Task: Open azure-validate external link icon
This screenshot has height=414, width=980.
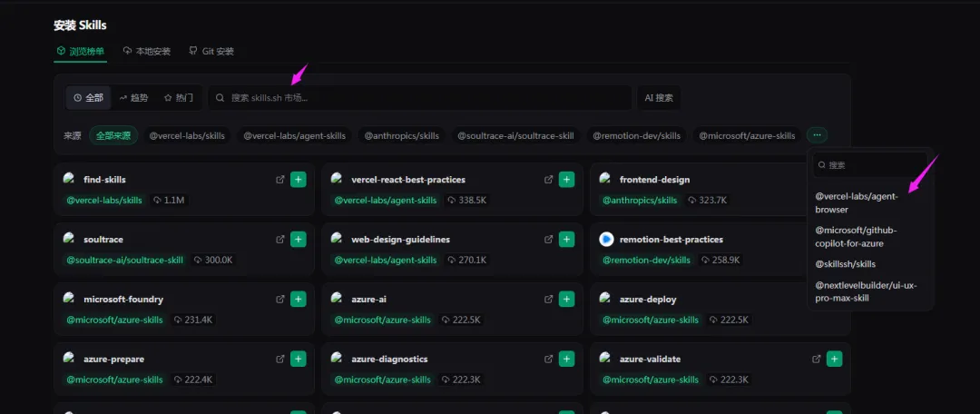Action: (817, 359)
